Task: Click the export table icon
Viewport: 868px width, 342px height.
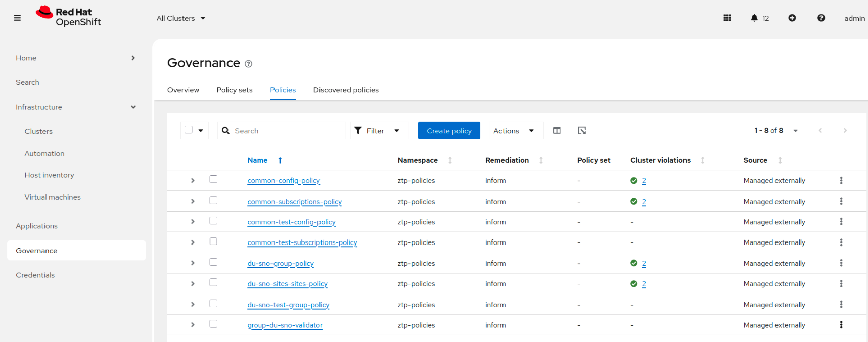Action: coord(582,130)
